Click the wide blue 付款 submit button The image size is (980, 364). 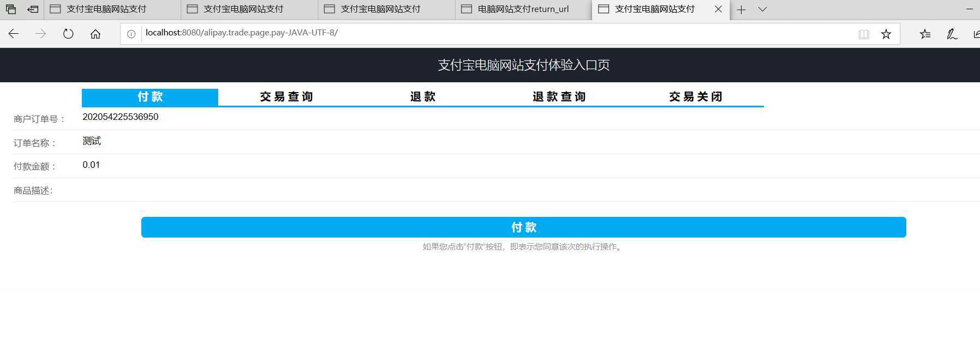pos(524,227)
